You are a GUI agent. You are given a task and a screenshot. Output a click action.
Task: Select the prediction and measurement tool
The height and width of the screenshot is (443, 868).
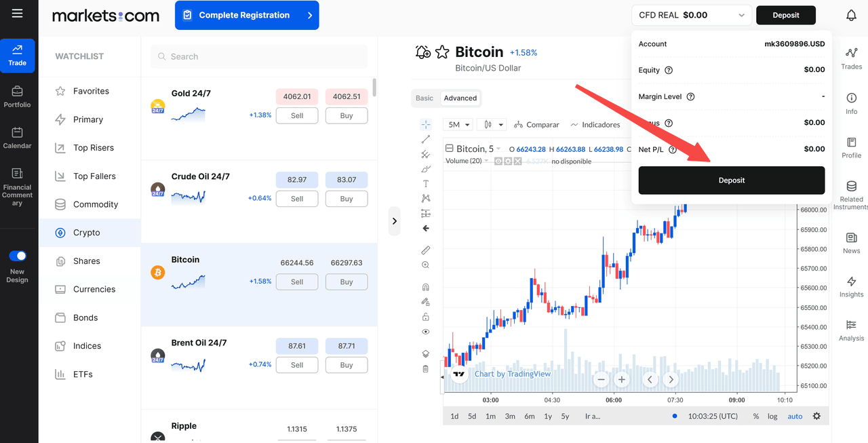pyautogui.click(x=426, y=213)
